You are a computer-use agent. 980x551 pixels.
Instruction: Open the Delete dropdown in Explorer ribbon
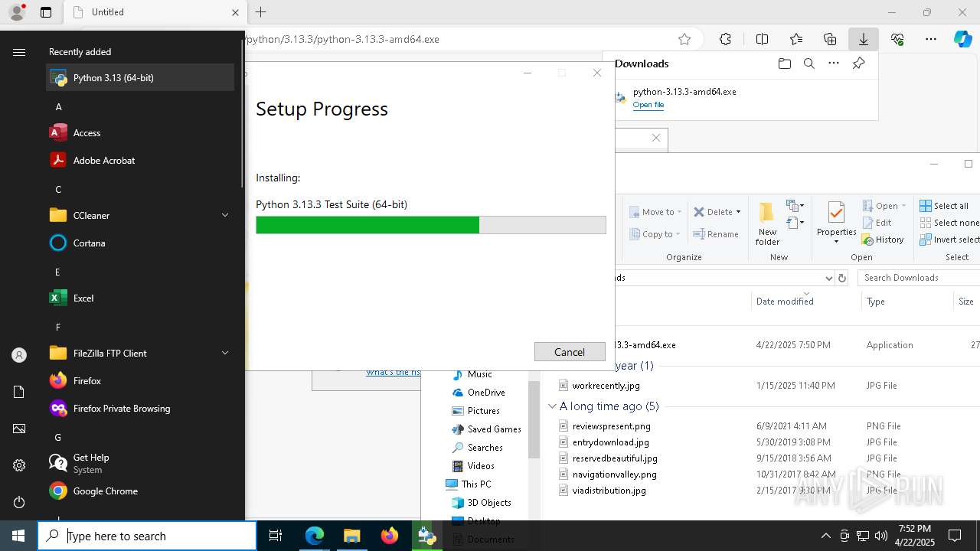click(717, 212)
